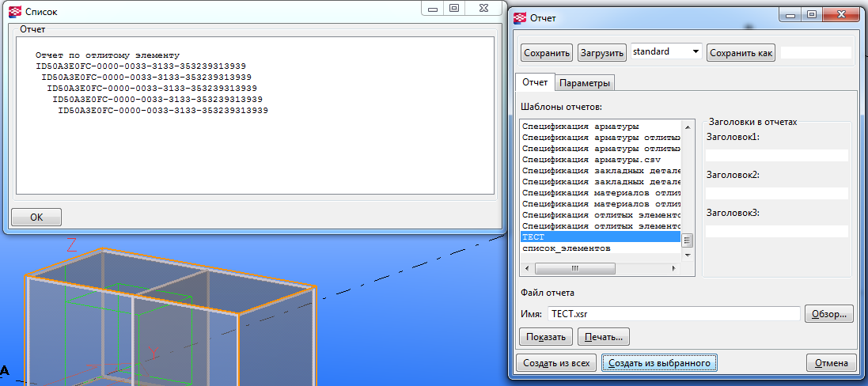
Task: Select template Спецификация арматуры.csv
Action: click(x=591, y=159)
